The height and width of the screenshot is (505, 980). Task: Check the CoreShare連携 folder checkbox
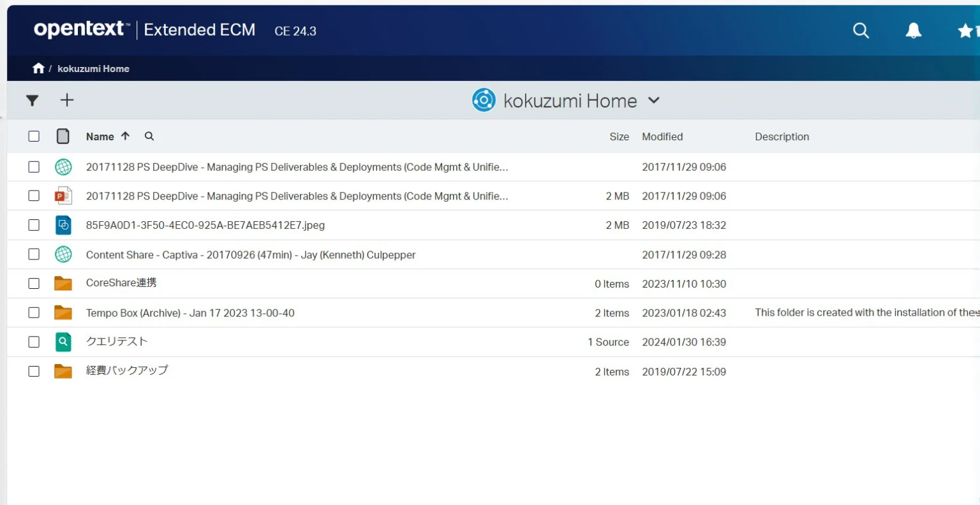pos(34,284)
